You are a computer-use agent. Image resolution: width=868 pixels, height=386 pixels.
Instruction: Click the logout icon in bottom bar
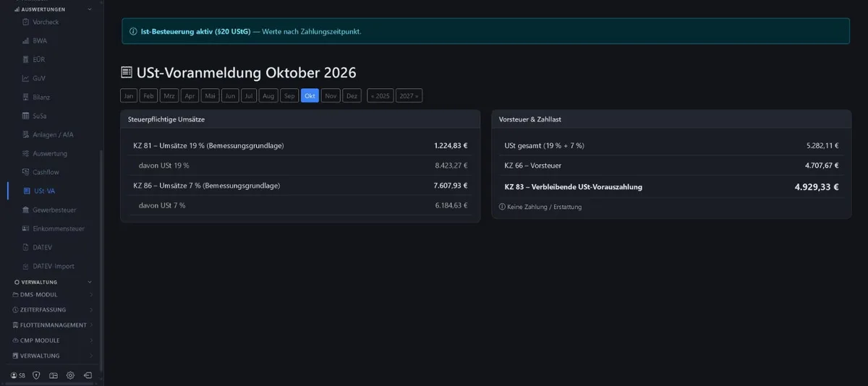coord(88,376)
